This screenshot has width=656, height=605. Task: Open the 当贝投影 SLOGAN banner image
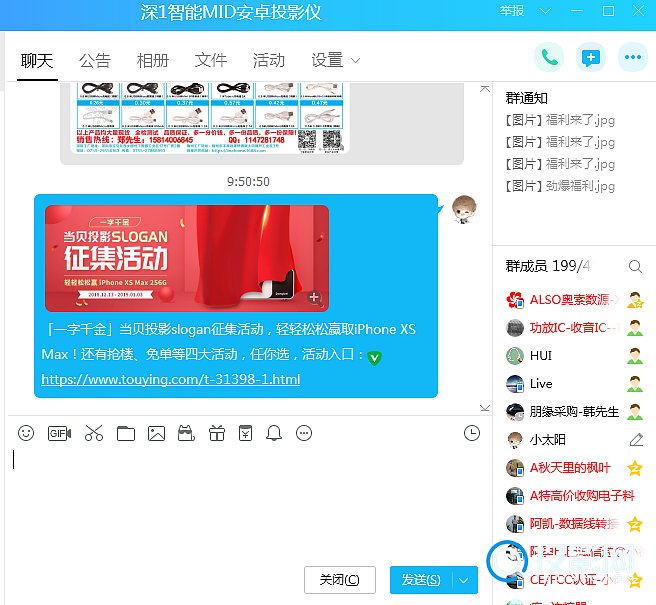(x=187, y=258)
